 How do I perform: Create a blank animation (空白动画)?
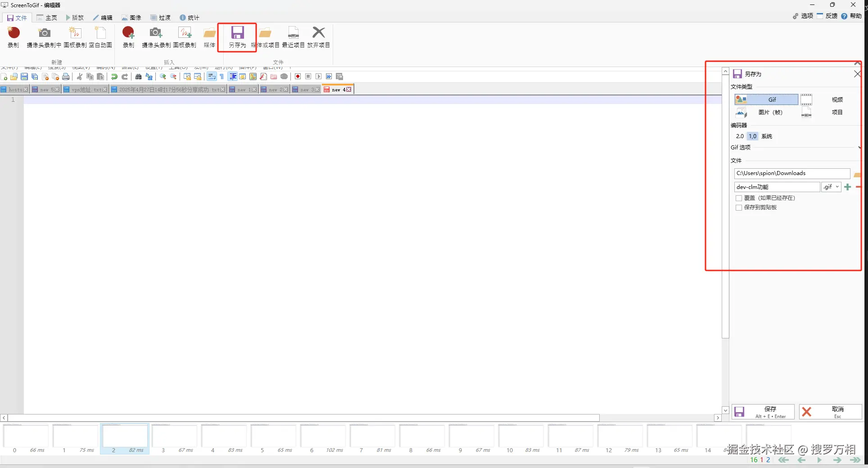pos(100,37)
